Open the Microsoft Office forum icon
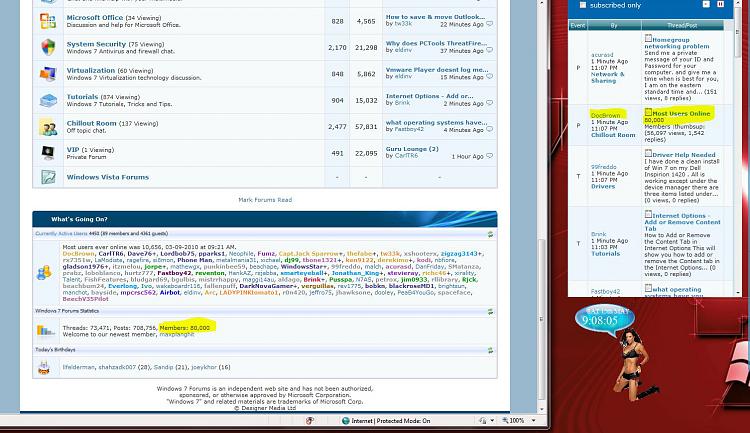Image resolution: width=750 pixels, height=433 pixels. [48, 21]
